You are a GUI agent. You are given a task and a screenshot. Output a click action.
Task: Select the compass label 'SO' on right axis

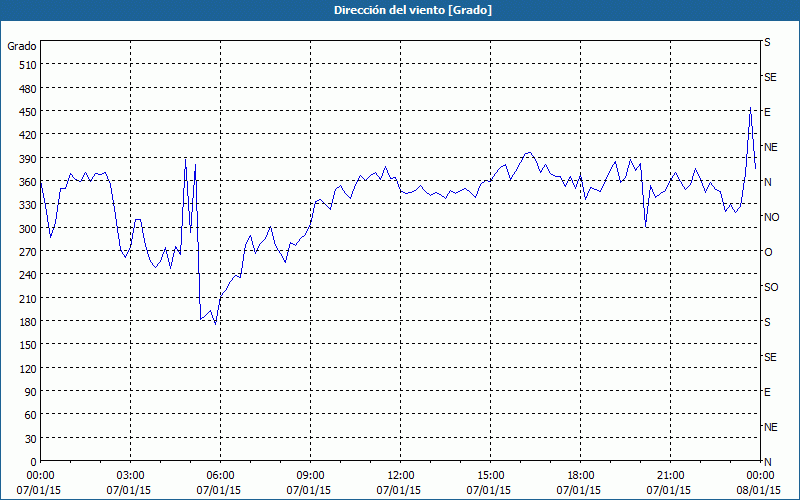coord(771,287)
